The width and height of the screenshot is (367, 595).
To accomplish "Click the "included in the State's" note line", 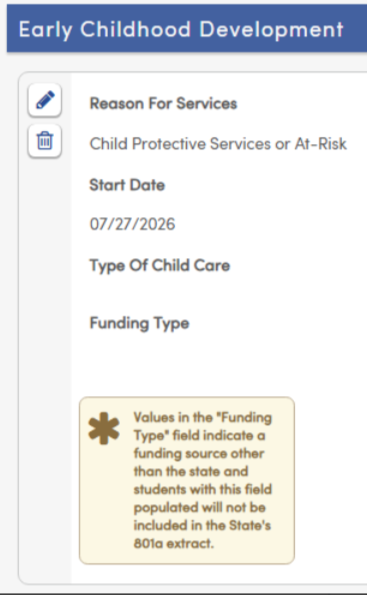I will click(202, 525).
